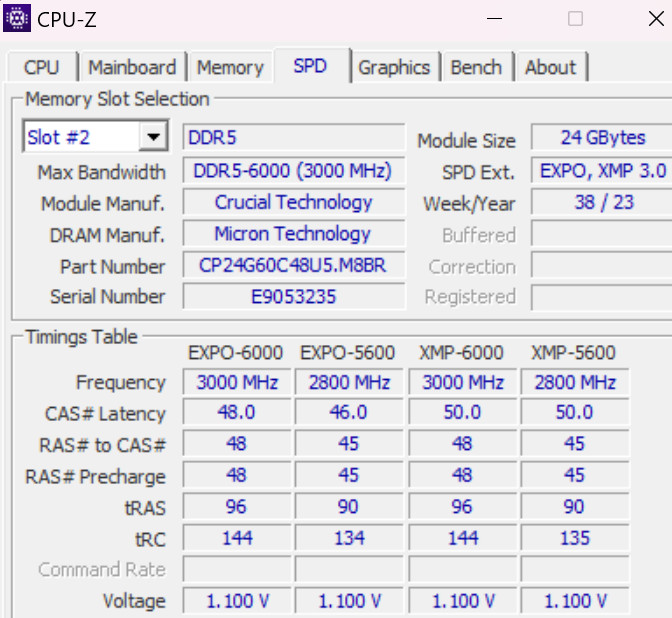Click the XMP-5600 column header
The width and height of the screenshot is (672, 618).
(x=573, y=353)
